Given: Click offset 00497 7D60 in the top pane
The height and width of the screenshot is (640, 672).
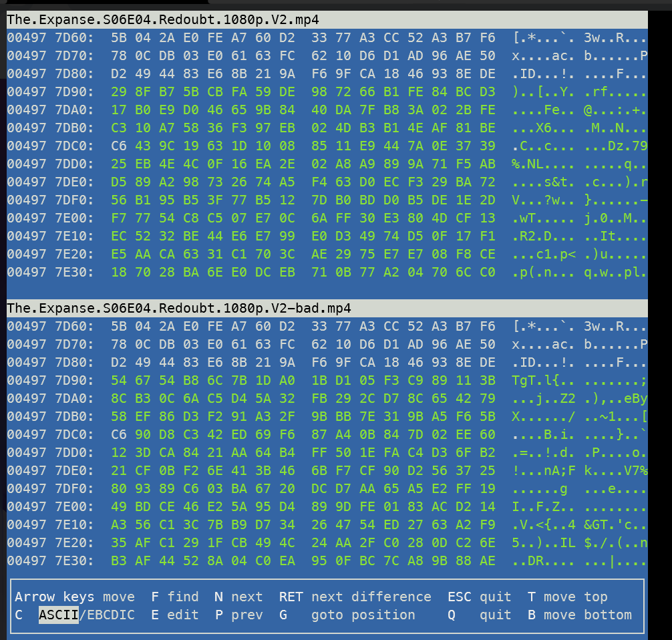Looking at the screenshot, I should pos(50,37).
